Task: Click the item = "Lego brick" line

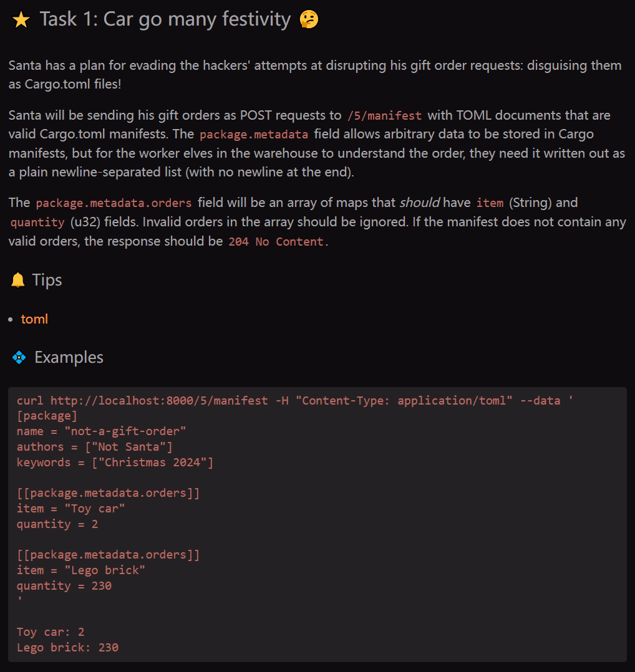Action: pyautogui.click(x=81, y=570)
